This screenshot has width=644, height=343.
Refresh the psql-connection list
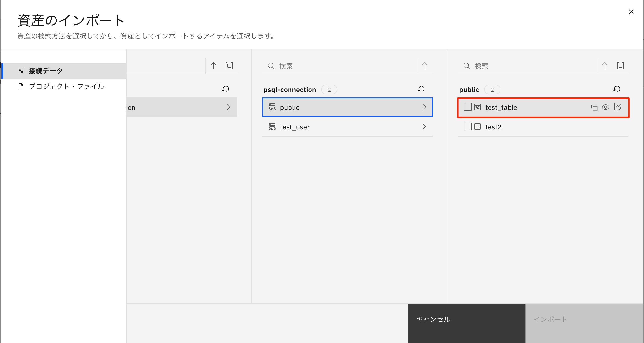tap(421, 89)
